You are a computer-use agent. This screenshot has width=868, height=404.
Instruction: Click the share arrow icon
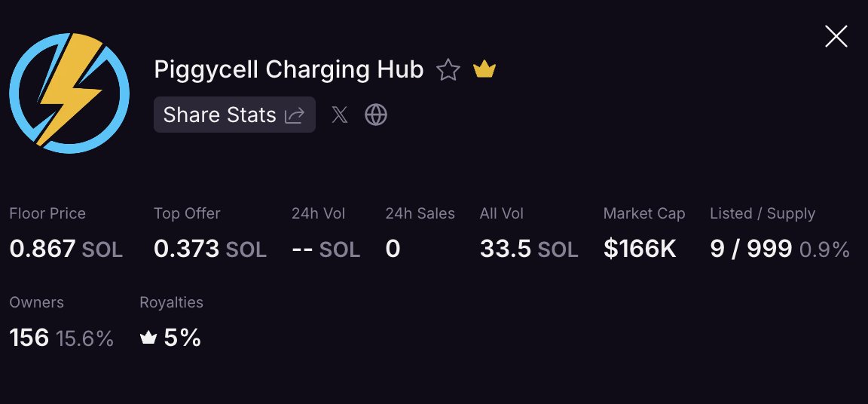click(294, 115)
